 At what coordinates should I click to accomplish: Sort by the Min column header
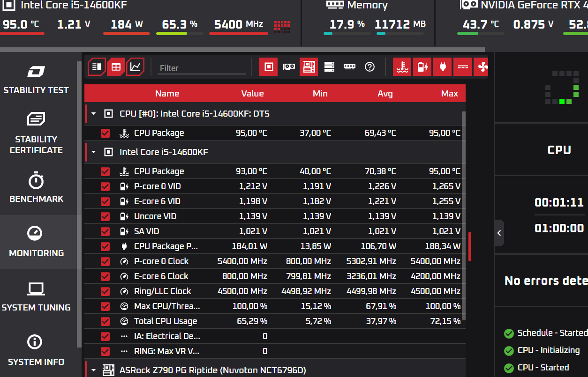pyautogui.click(x=320, y=93)
